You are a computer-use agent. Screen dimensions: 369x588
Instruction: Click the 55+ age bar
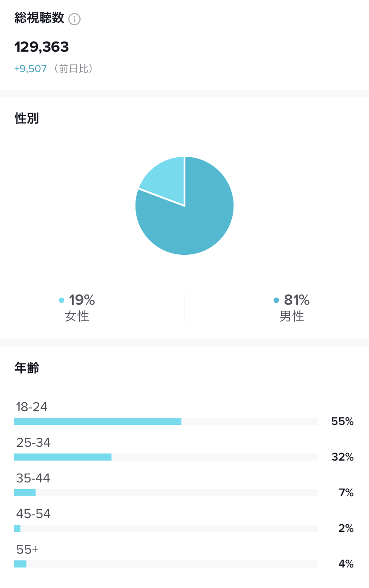pyautogui.click(x=166, y=564)
